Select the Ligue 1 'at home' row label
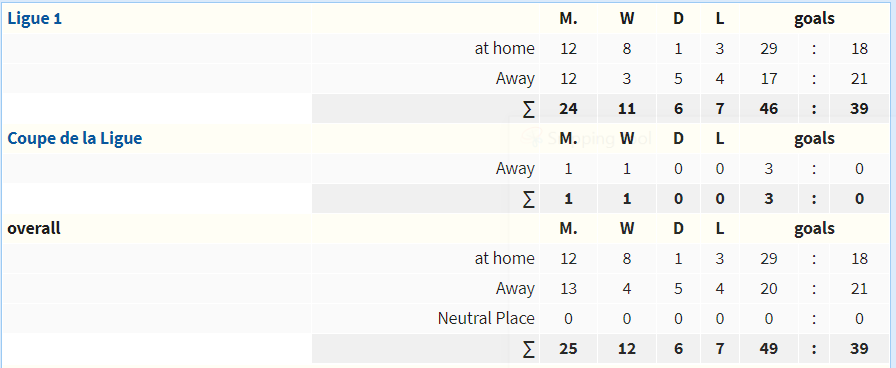This screenshot has width=896, height=368. (x=505, y=49)
